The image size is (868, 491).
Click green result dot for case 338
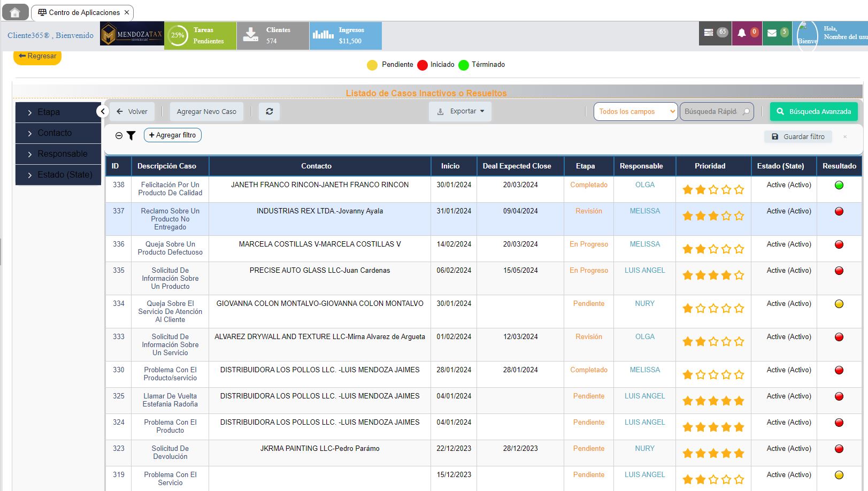(839, 185)
